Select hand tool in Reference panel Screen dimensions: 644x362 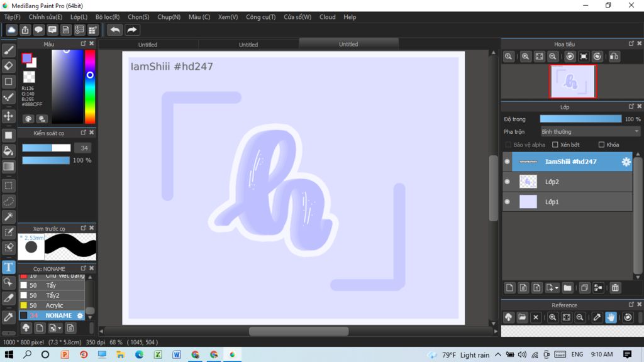(611, 317)
